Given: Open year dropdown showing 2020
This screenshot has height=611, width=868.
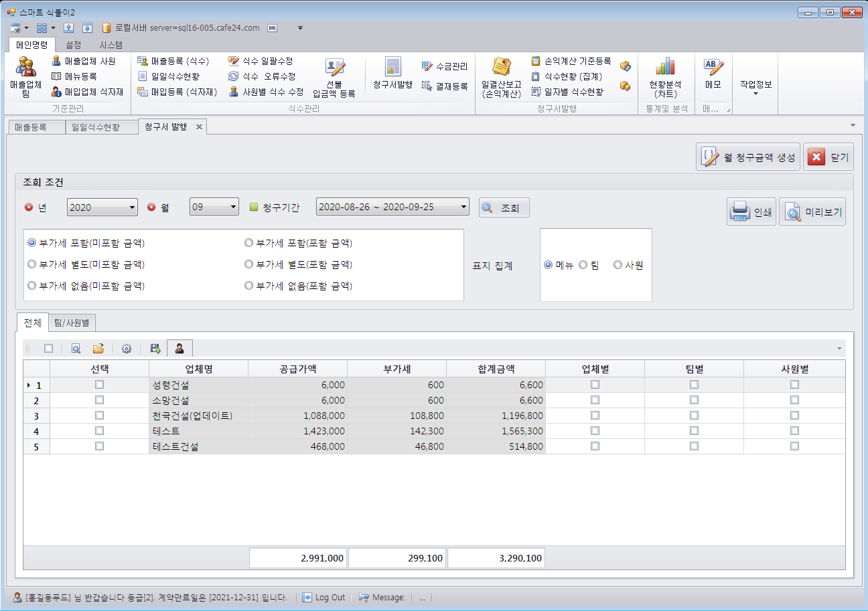Looking at the screenshot, I should click(x=102, y=207).
